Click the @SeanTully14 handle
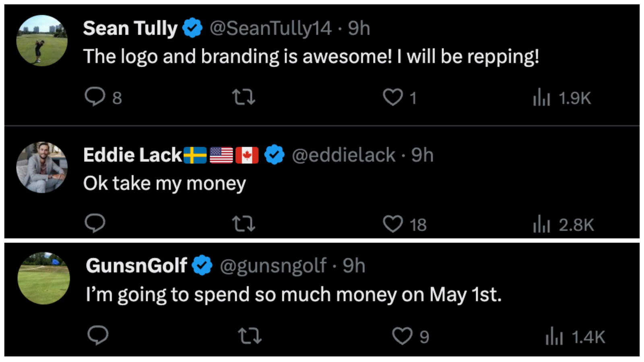This screenshot has width=644, height=362. (270, 28)
